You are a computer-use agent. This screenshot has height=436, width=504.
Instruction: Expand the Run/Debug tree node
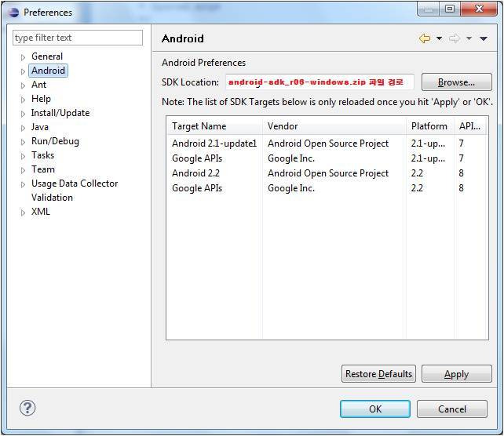[24, 142]
